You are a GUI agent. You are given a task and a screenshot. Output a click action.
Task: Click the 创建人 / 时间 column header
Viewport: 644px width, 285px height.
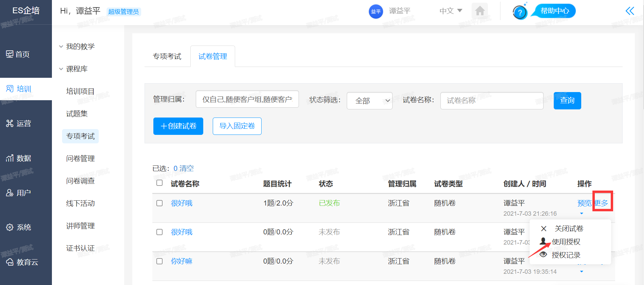(x=525, y=184)
